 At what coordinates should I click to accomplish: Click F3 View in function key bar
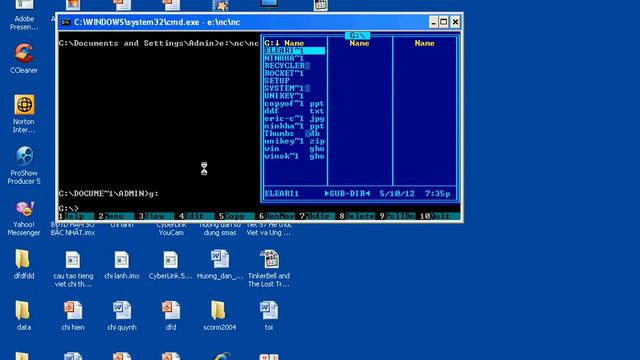pos(152,216)
